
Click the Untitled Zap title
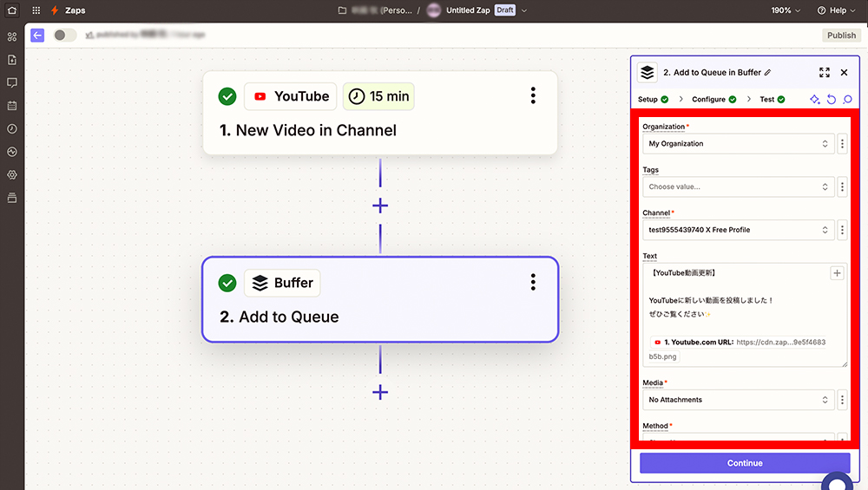pyautogui.click(x=468, y=10)
